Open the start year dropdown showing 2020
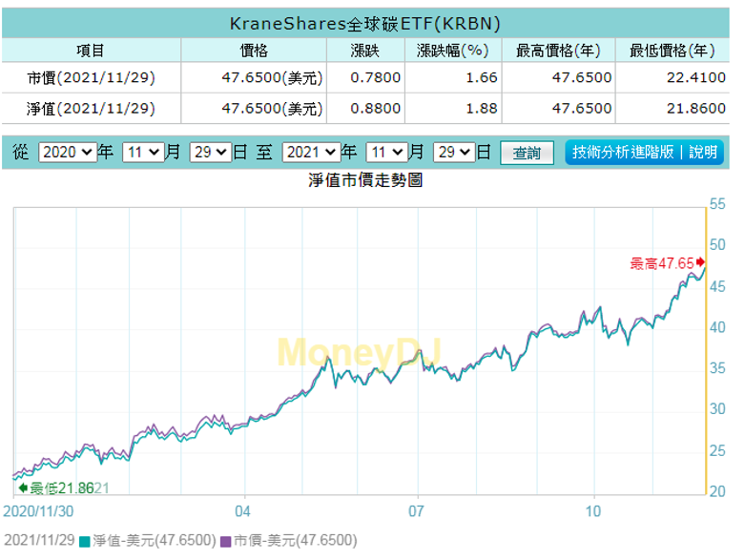 pyautogui.click(x=68, y=152)
